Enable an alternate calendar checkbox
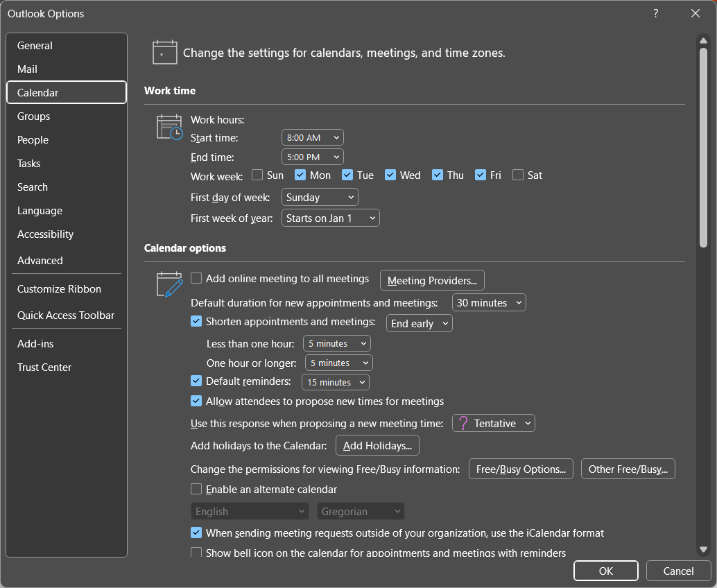Viewport: 717px width, 588px height. pos(196,489)
